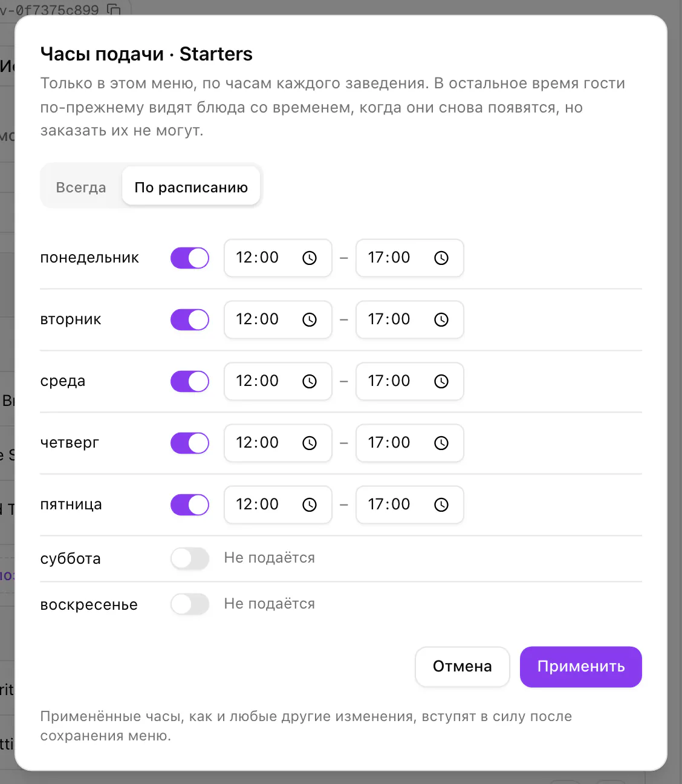
Task: Edit среда end time 17:00 field
Action: tap(410, 382)
